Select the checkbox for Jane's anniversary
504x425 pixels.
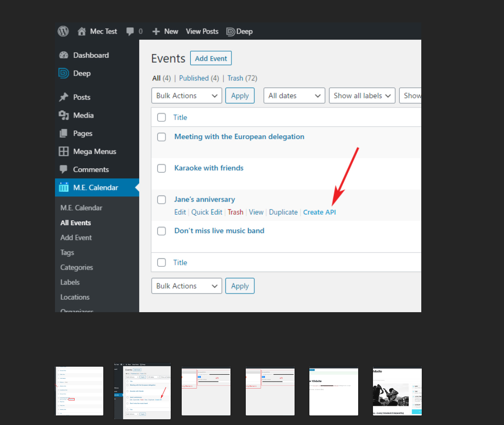point(161,199)
